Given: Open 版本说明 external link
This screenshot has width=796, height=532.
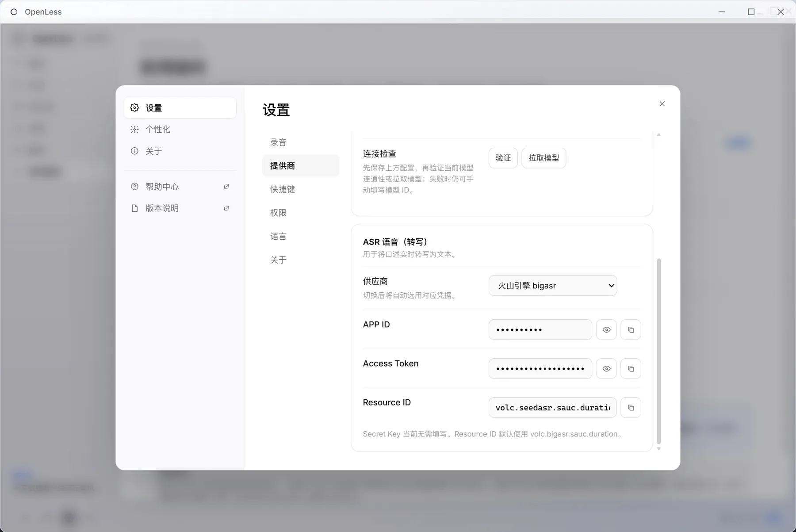Looking at the screenshot, I should [x=180, y=208].
